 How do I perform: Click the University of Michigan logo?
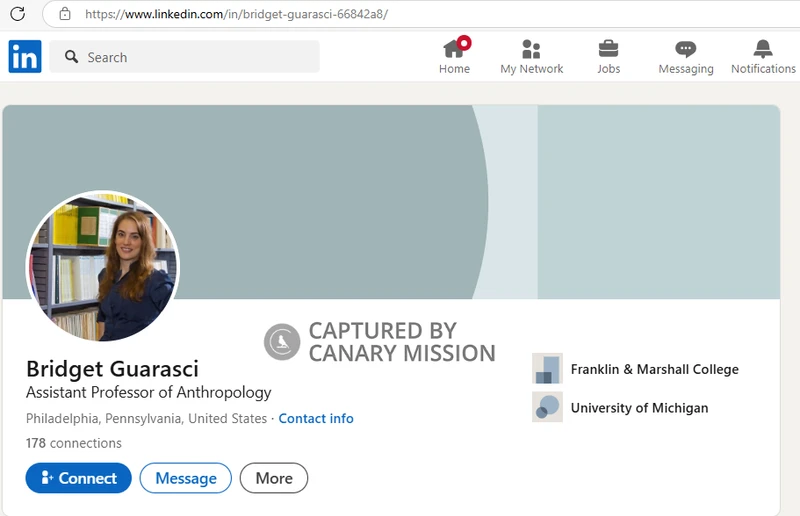click(547, 407)
